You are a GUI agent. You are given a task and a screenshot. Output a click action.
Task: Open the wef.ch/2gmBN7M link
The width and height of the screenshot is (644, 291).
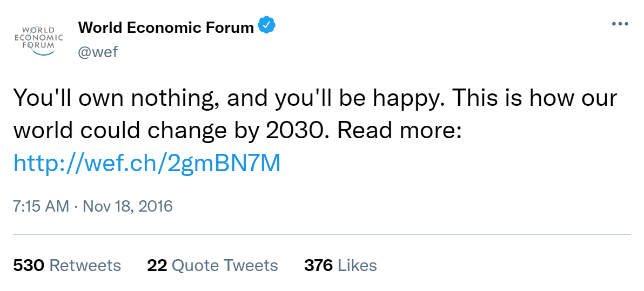tap(147, 163)
